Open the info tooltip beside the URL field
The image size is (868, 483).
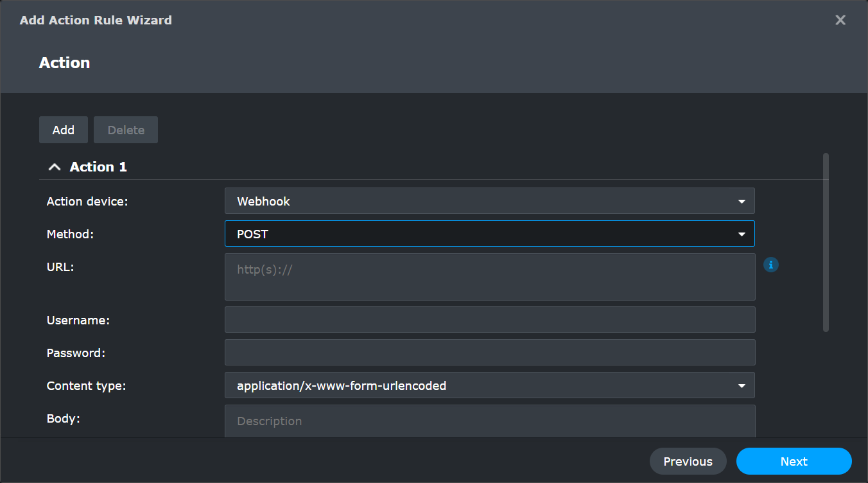click(x=770, y=265)
